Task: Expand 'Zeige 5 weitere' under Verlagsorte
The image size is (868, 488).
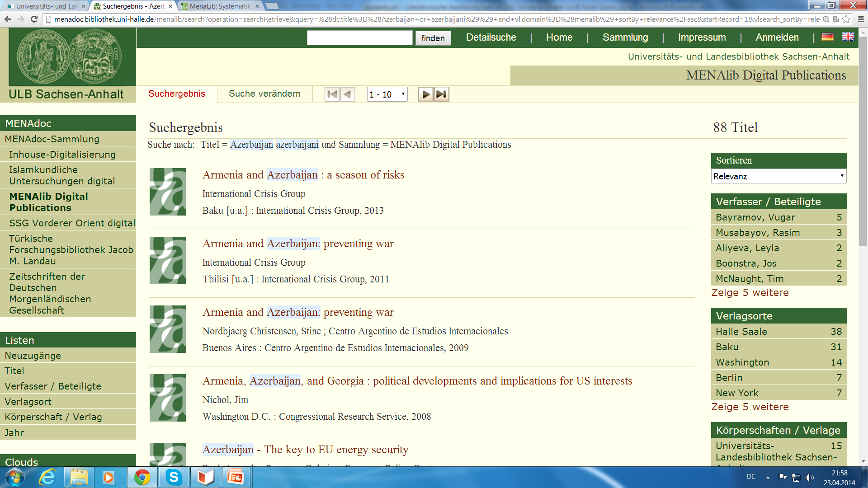Action: [x=750, y=407]
